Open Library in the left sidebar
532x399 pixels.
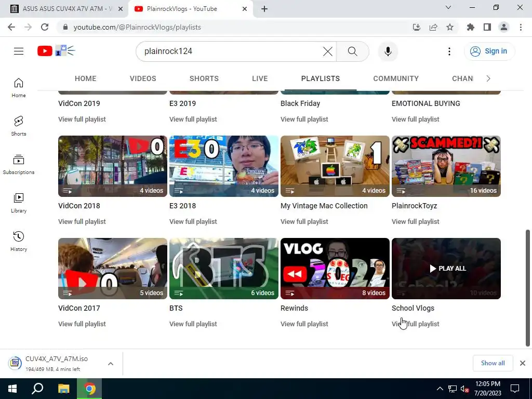pos(19,203)
